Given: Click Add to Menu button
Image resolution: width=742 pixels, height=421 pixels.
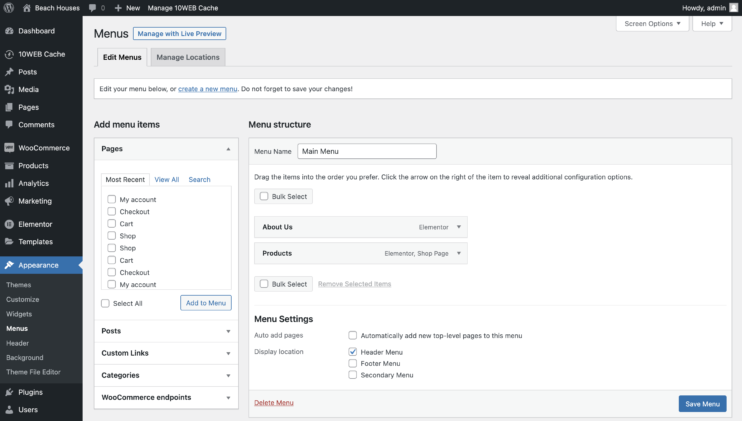Looking at the screenshot, I should pos(206,303).
